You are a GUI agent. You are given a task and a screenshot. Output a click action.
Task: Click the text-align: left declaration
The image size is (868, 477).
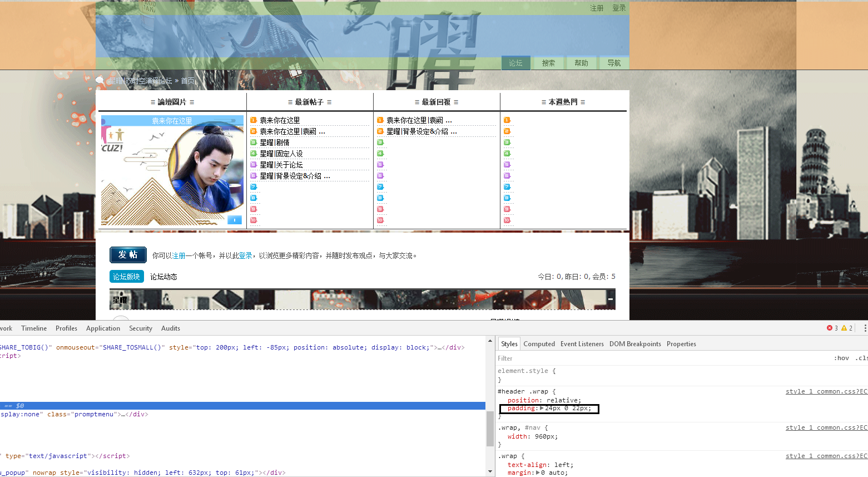click(x=540, y=465)
